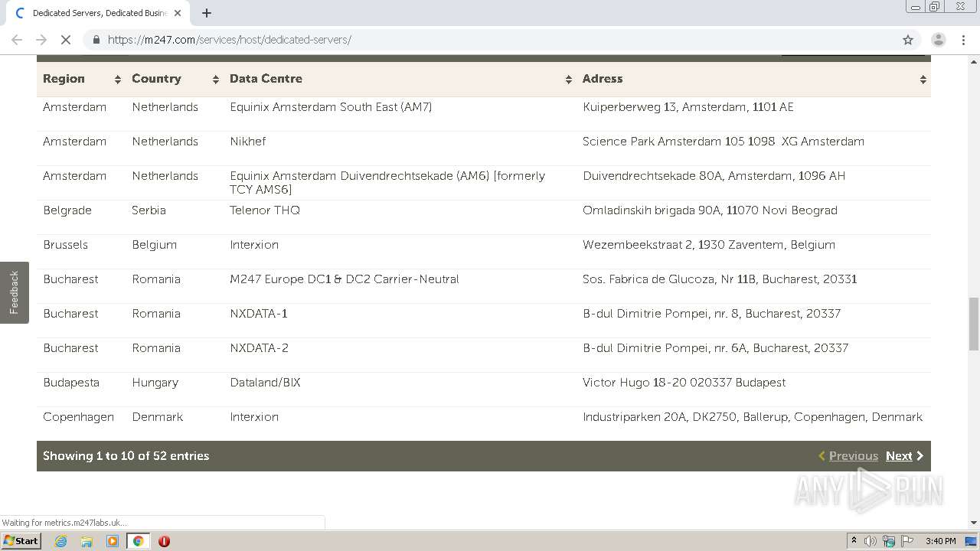Click the vertical scrollbar thumb
Screen dimensions: 980x551
click(x=974, y=324)
